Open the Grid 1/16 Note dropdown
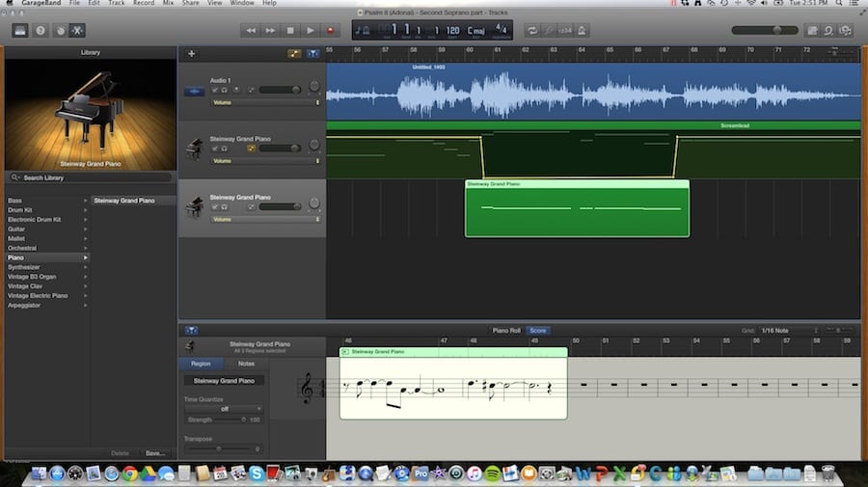 pyautogui.click(x=788, y=331)
